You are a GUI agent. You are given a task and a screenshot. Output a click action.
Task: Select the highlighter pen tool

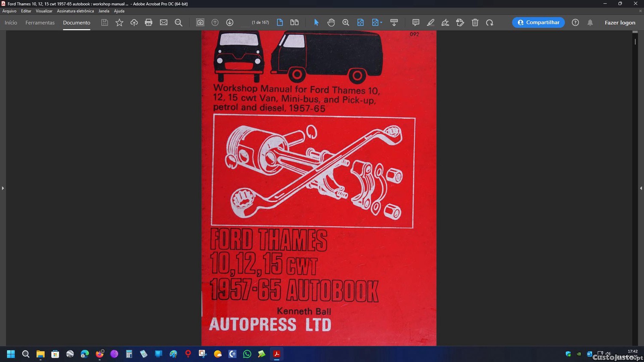point(430,23)
